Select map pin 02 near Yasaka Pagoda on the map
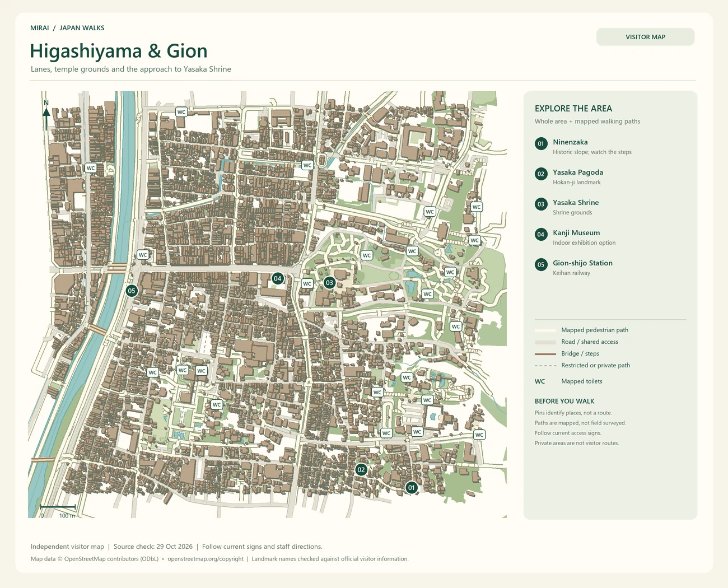The height and width of the screenshot is (588, 728). coord(361,470)
